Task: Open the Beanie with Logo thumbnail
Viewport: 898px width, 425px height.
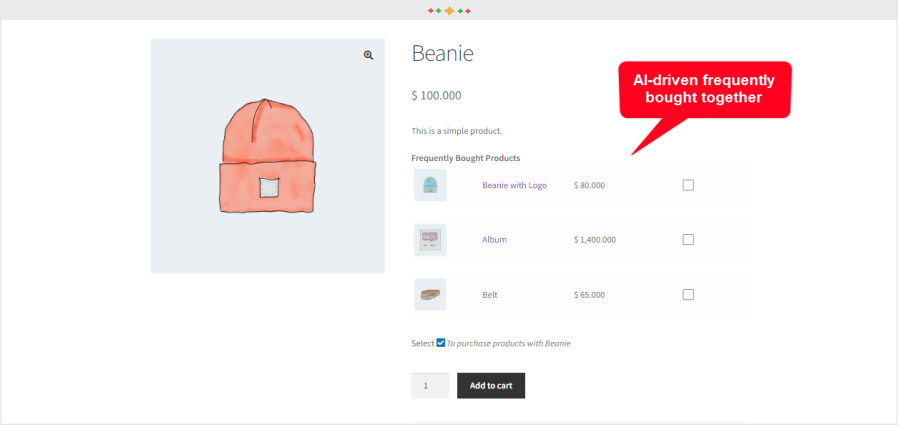Action: pos(430,185)
